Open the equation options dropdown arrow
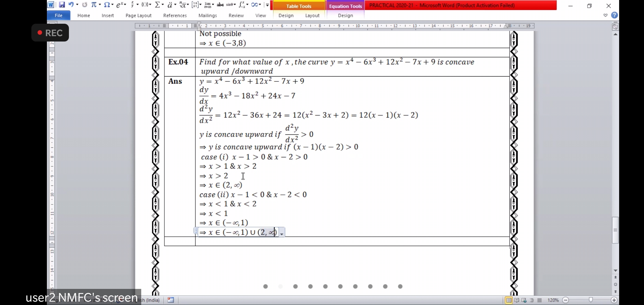644x305 pixels. coord(282,234)
